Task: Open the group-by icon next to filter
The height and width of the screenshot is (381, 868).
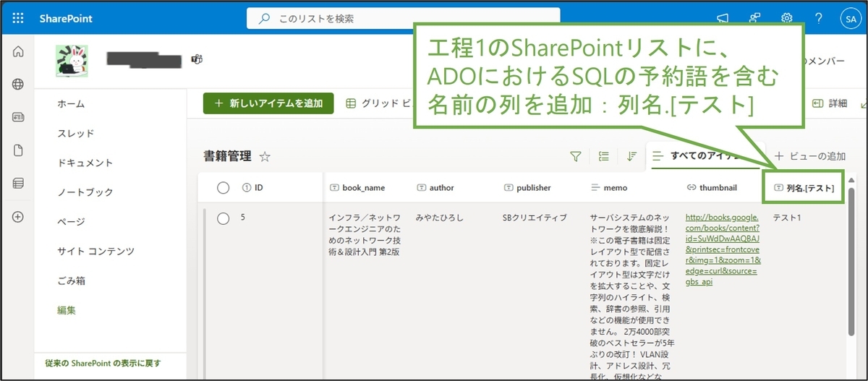Action: (x=604, y=156)
